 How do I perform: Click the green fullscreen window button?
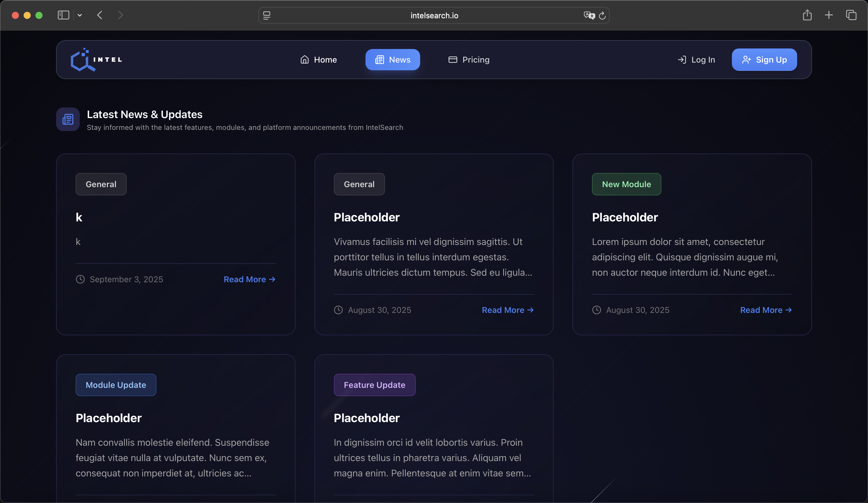point(39,15)
